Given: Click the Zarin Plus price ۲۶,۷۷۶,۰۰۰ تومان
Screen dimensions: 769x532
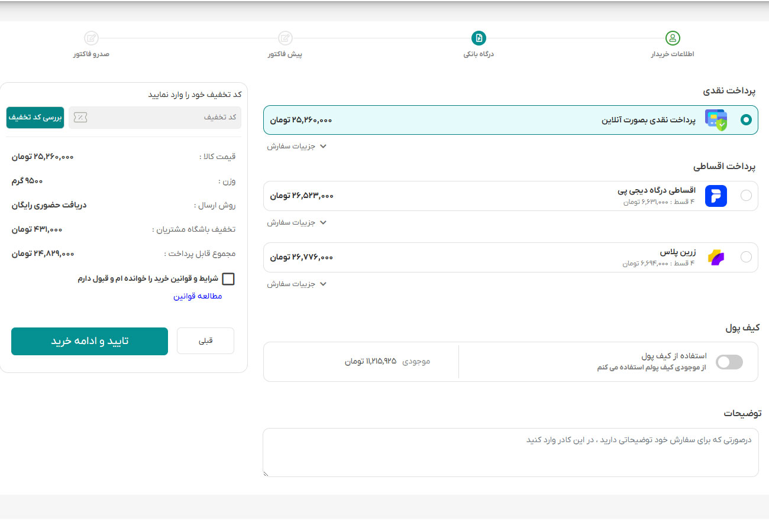Looking at the screenshot, I should point(302,257).
